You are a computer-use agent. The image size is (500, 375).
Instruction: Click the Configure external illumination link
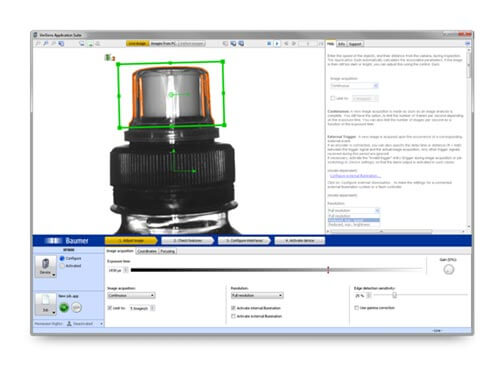pyautogui.click(x=355, y=176)
